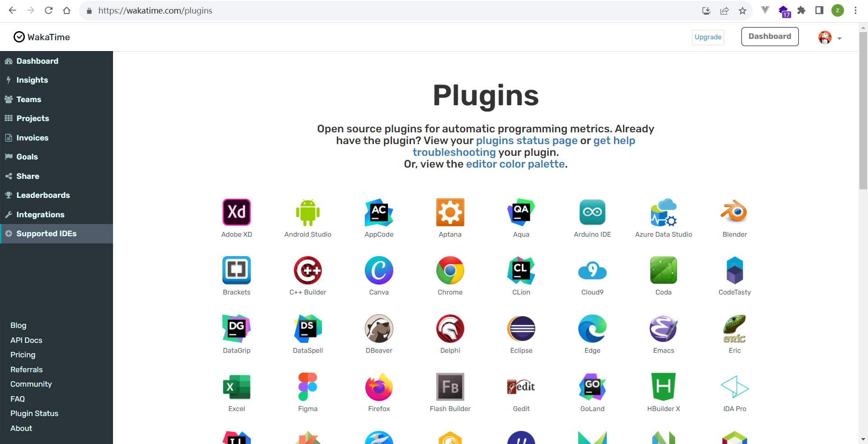The image size is (868, 444).
Task: Select the Arduino IDE plugin icon
Action: (592, 212)
